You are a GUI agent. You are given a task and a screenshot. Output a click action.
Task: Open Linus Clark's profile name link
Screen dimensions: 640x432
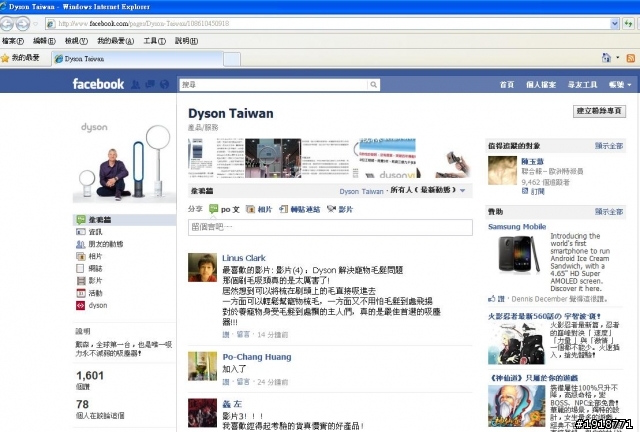[244, 258]
